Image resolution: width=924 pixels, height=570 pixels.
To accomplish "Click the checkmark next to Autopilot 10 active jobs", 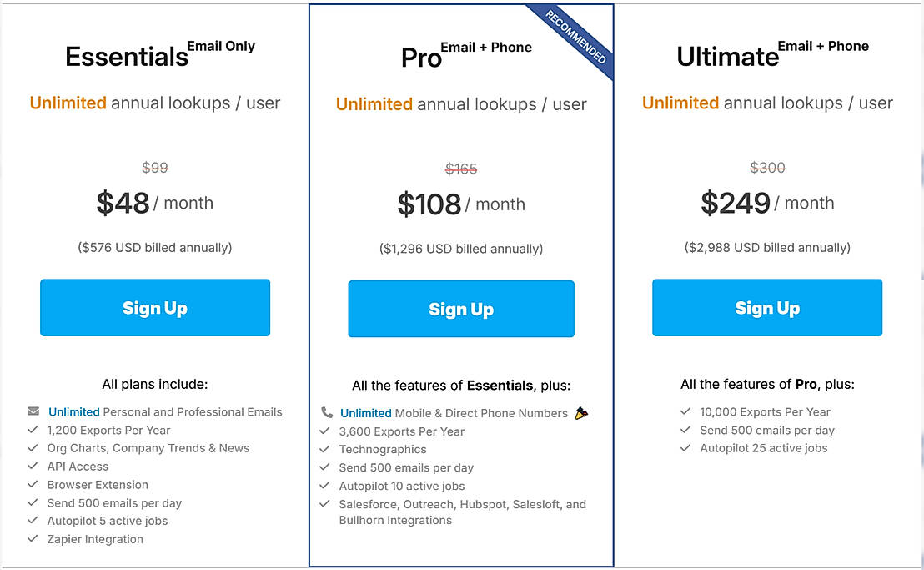I will [x=325, y=486].
